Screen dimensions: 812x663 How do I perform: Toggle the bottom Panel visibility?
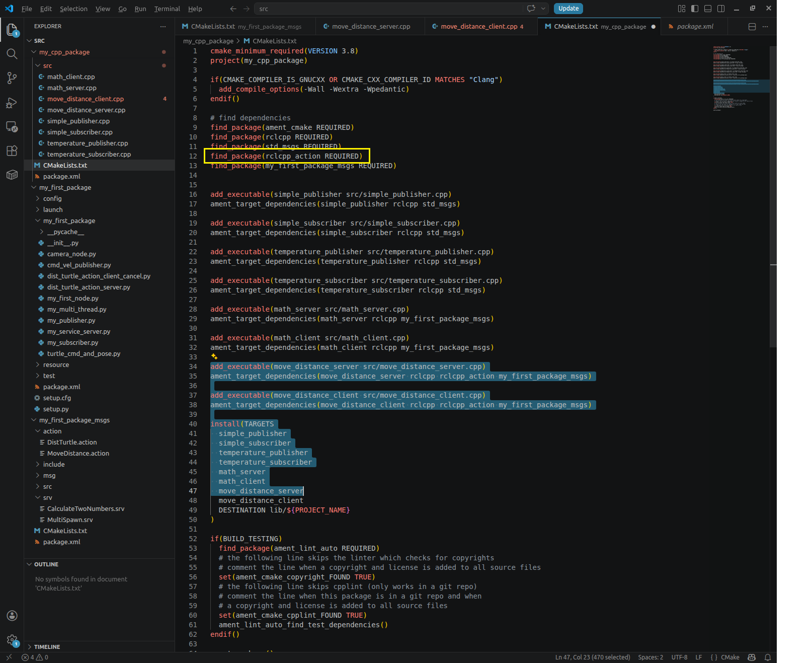click(x=708, y=9)
